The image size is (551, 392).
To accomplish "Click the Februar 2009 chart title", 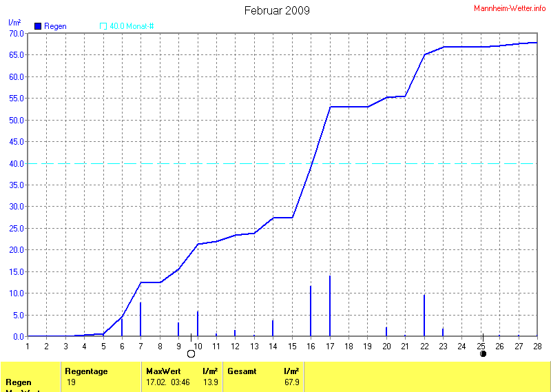I will (277, 10).
